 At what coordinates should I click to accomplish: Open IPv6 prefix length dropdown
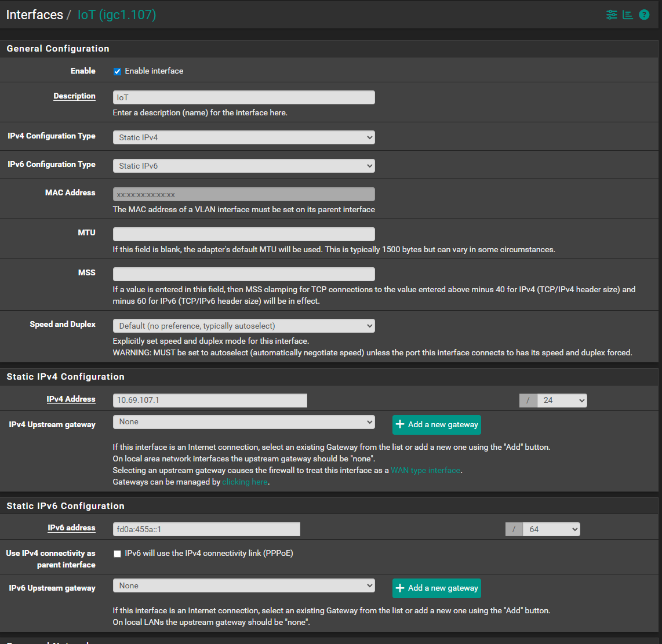point(550,529)
